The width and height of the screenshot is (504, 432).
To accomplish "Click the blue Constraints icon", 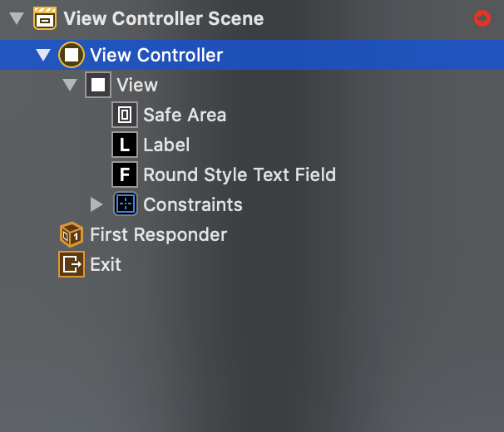I will (126, 204).
